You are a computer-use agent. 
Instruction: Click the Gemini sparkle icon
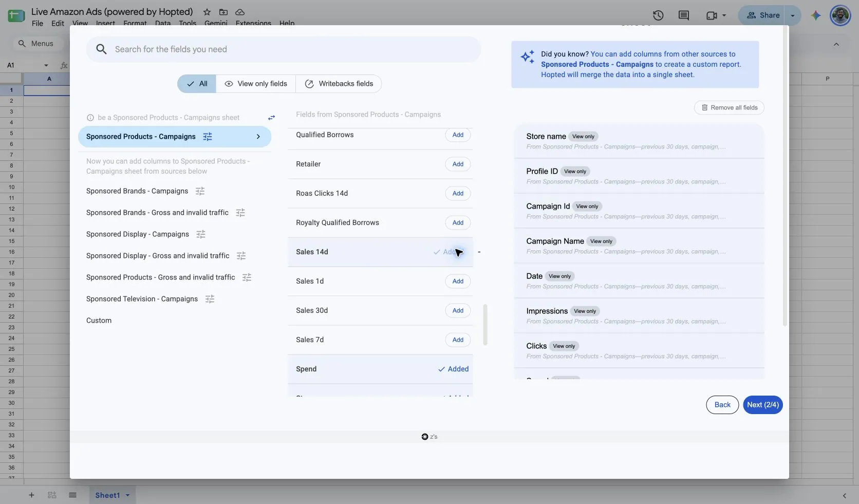point(816,15)
